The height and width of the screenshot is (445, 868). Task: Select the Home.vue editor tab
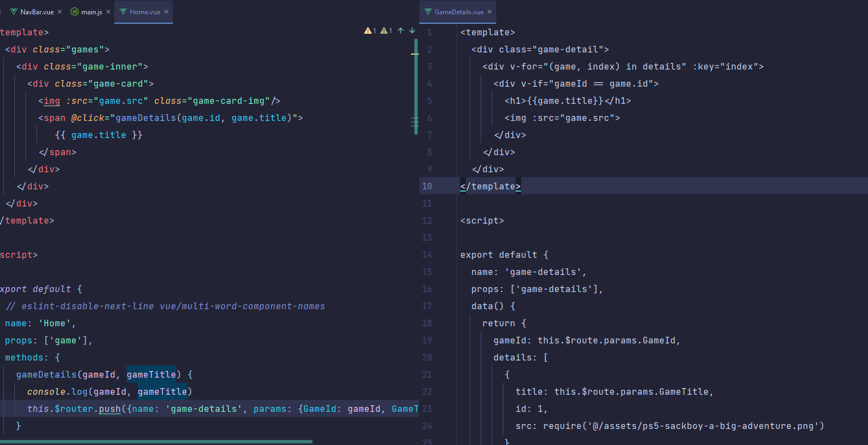pos(145,12)
